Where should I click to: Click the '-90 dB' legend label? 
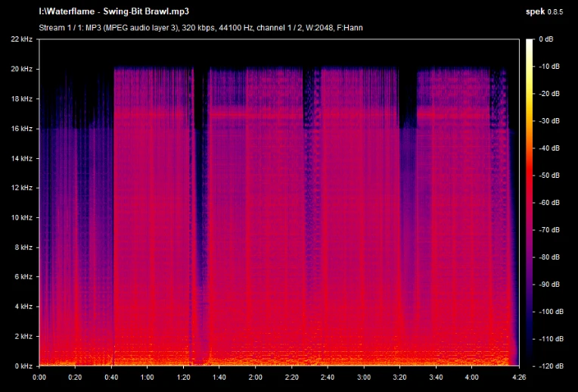548,285
